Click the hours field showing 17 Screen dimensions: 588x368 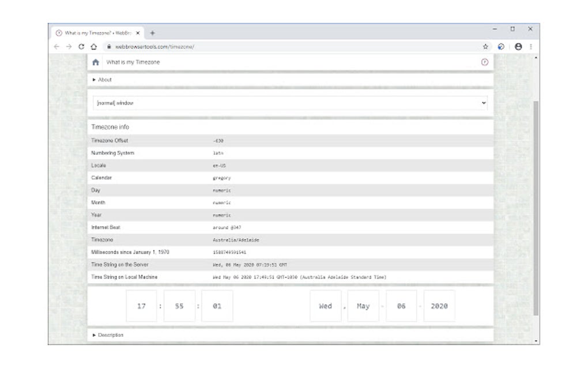(x=142, y=306)
